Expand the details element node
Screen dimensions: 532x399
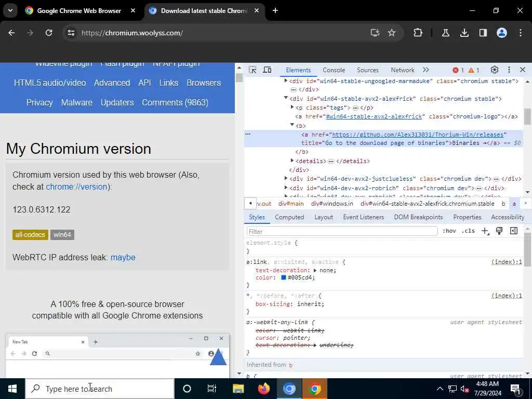(292, 161)
